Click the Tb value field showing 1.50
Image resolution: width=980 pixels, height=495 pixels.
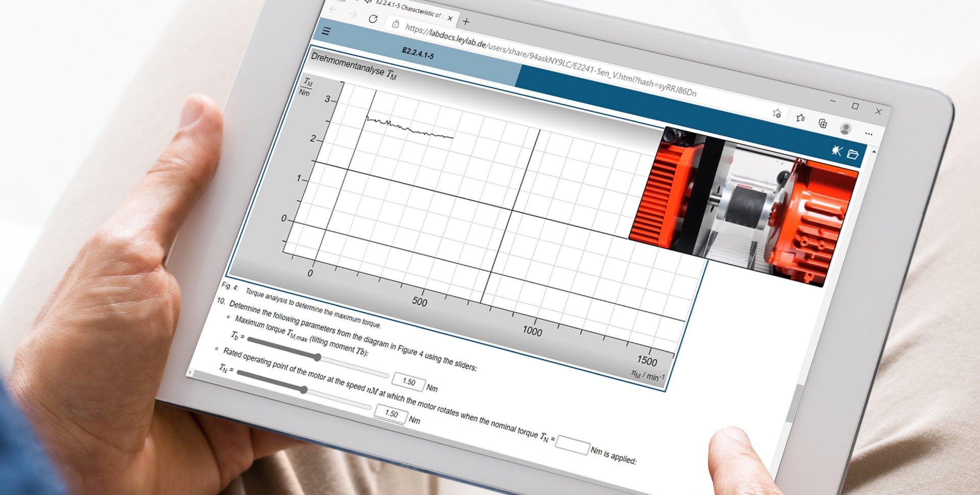point(408,381)
